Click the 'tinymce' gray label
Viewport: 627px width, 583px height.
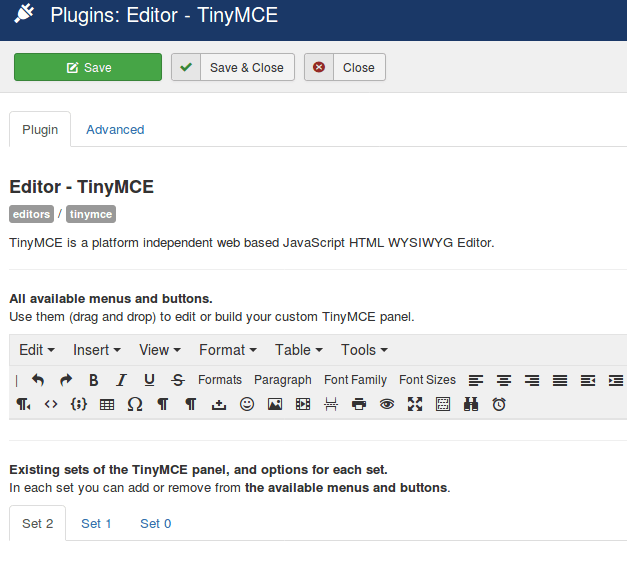[91, 214]
